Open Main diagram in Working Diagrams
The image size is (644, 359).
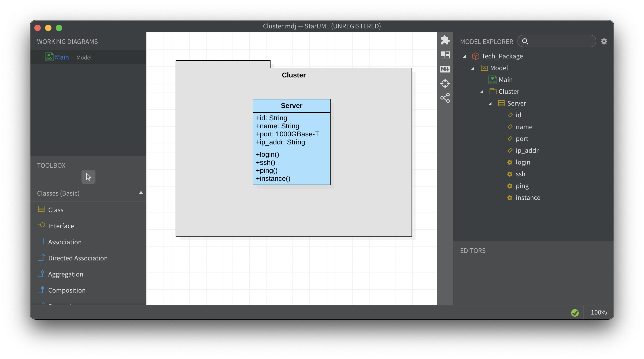click(x=62, y=57)
